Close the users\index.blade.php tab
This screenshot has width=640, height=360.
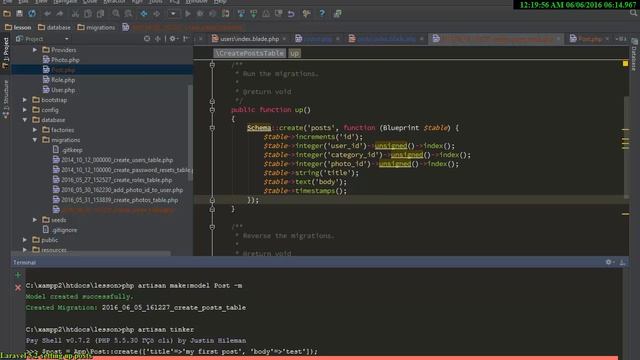pos(284,39)
